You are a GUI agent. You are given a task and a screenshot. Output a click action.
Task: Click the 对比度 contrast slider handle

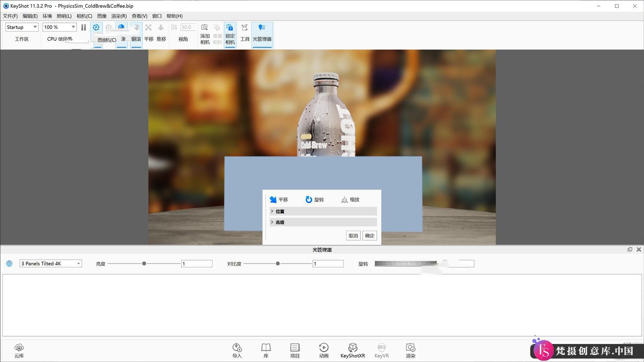[278, 263]
